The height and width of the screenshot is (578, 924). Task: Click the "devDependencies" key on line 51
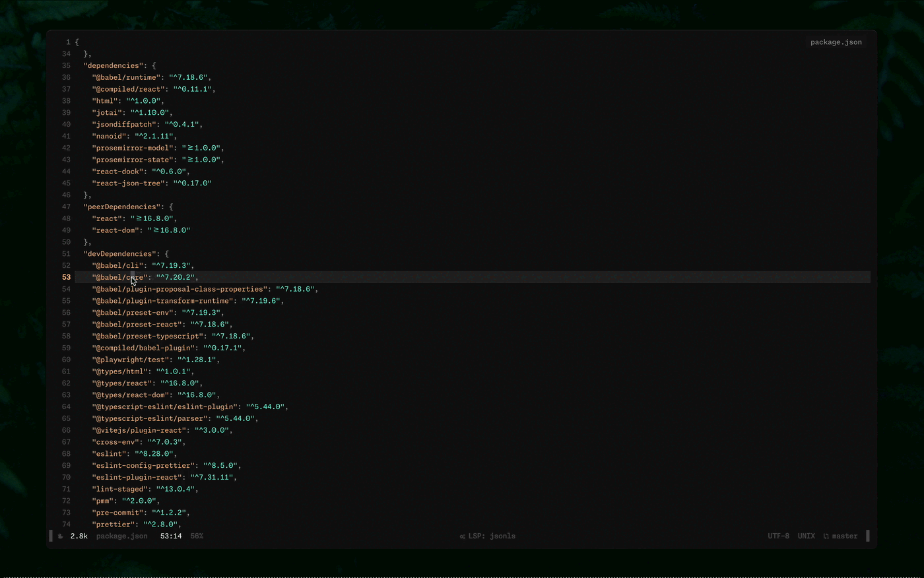pos(120,254)
